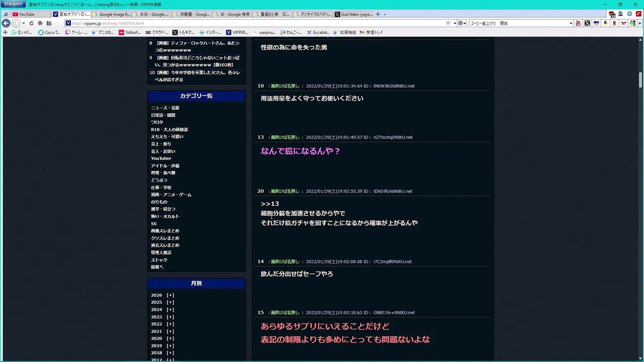Click the Yahoo search engine icon

(x=623, y=23)
